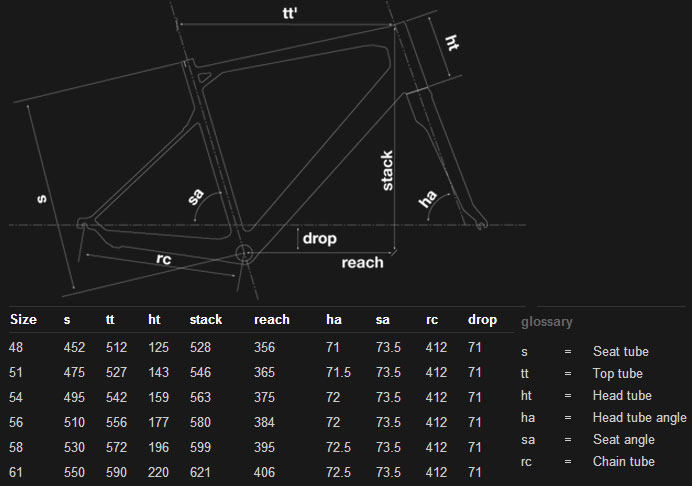Click the 'reach' table column header
This screenshot has height=486, width=692.
(272, 320)
